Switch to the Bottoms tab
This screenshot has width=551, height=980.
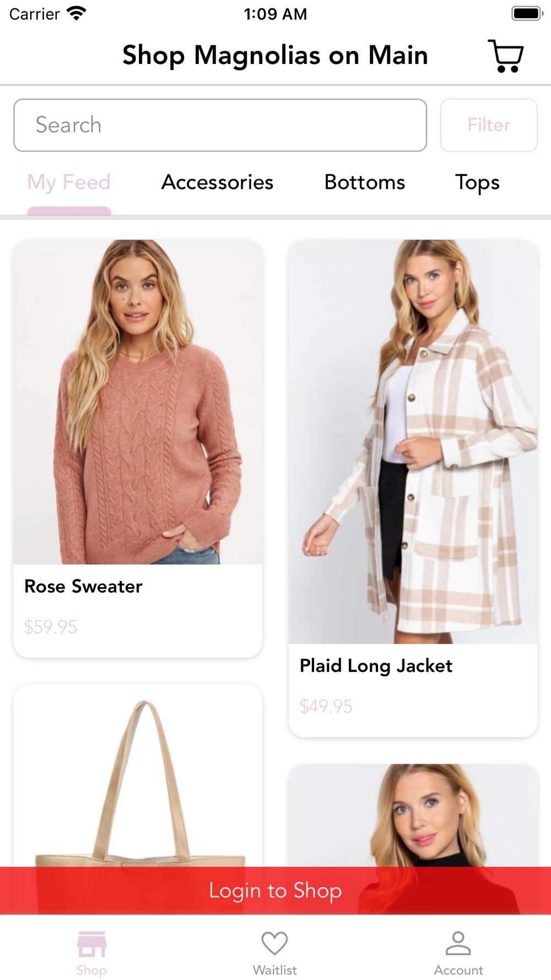click(365, 182)
